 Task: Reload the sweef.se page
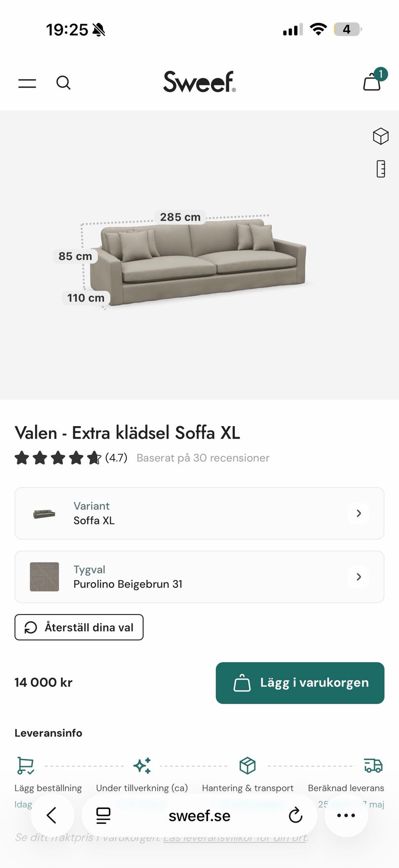click(295, 815)
